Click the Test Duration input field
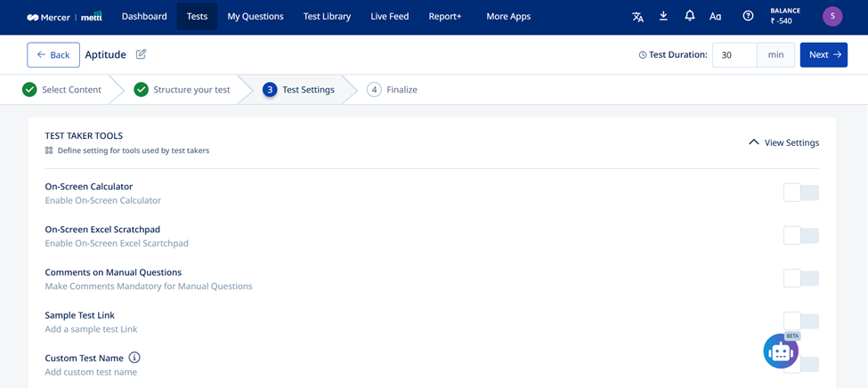 pyautogui.click(x=734, y=55)
